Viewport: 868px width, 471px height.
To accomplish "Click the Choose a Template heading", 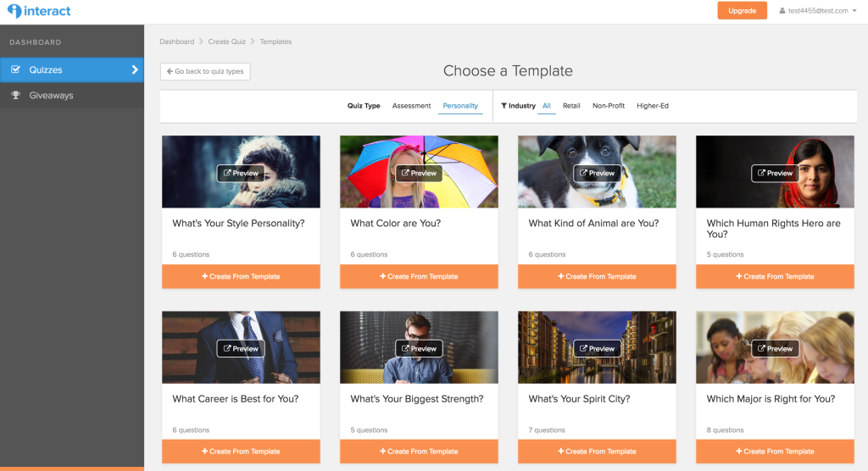I will 508,71.
